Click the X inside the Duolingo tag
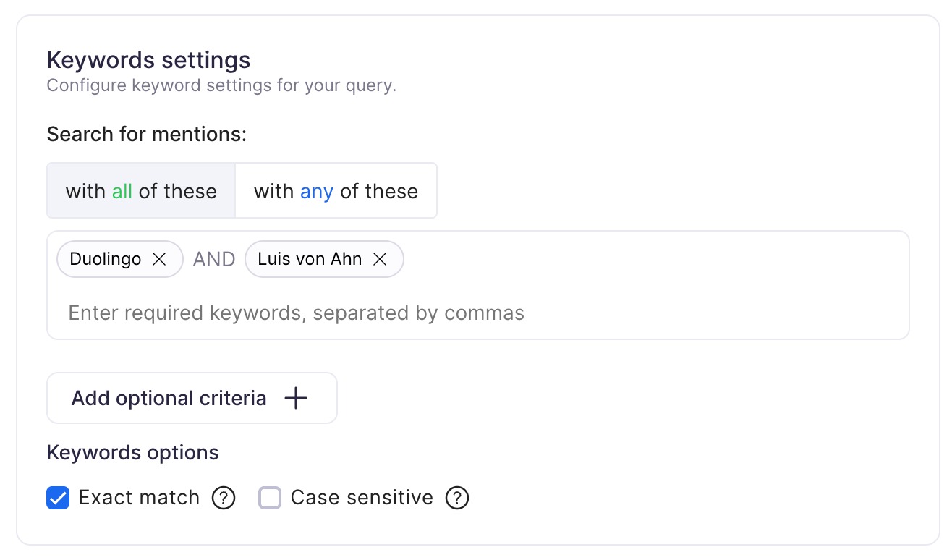 160,259
